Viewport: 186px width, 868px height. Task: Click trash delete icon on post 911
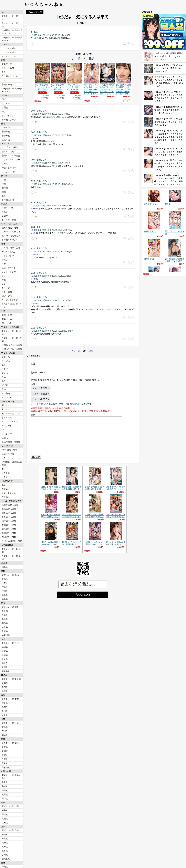[x=129, y=217]
